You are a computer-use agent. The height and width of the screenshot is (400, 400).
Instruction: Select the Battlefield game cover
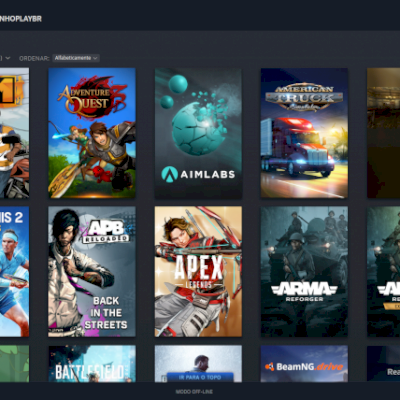(92, 363)
